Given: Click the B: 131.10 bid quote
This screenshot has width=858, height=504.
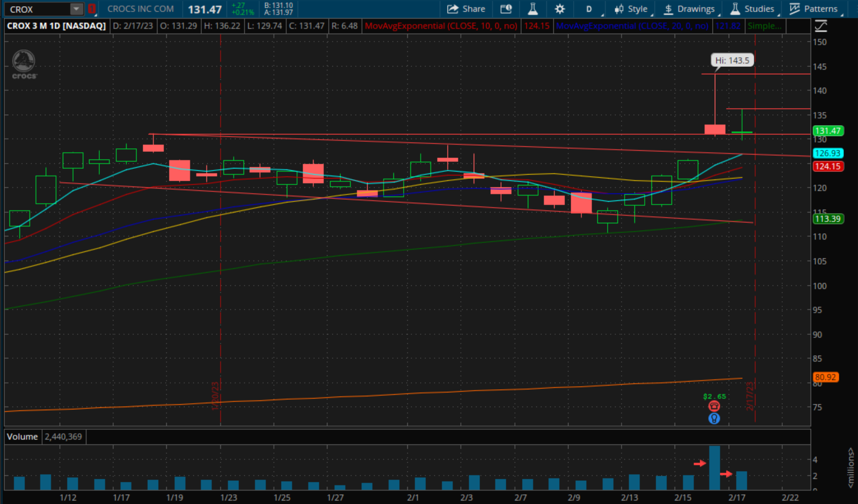Looking at the screenshot, I should (x=279, y=5).
